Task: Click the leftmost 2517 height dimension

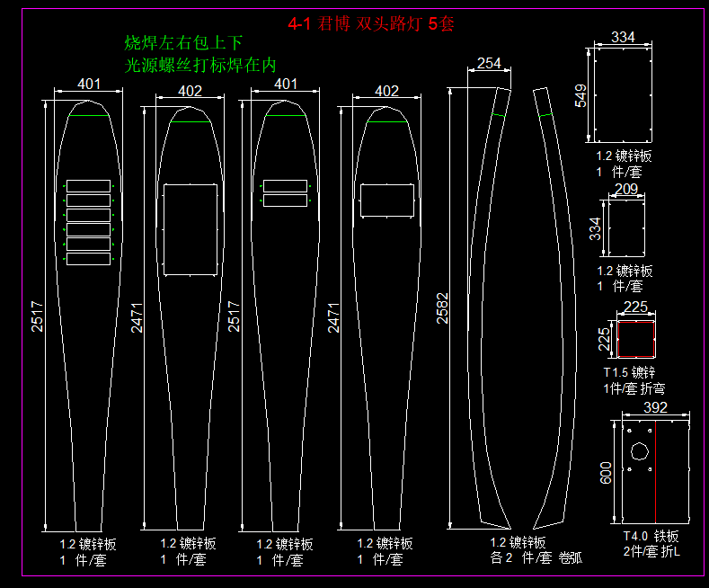Action: pos(38,316)
